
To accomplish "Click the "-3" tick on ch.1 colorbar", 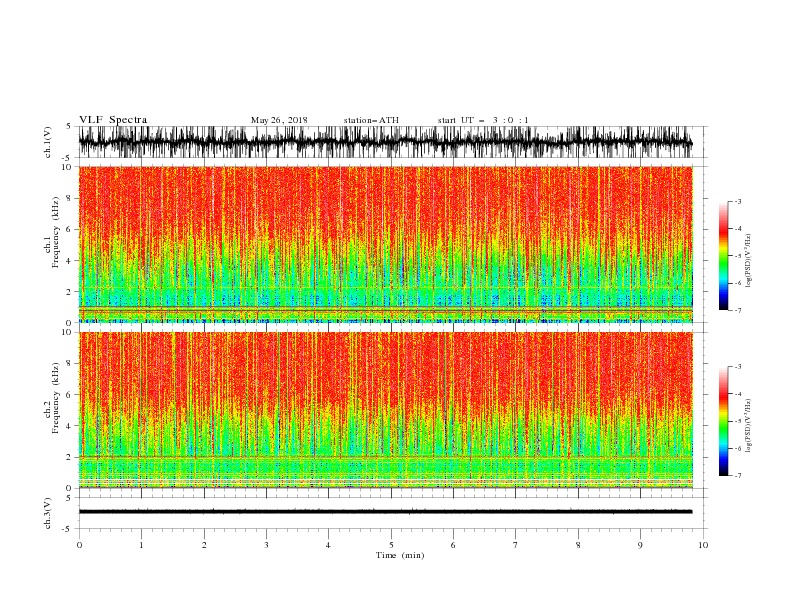I will click(x=738, y=201).
